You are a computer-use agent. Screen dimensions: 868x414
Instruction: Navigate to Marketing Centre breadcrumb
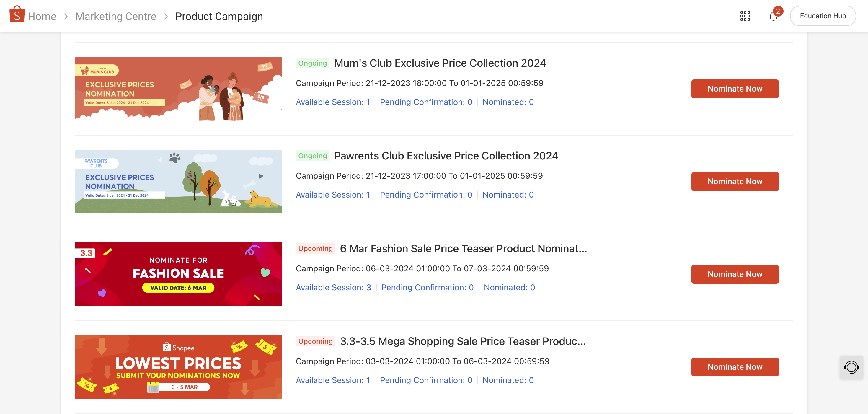pos(115,16)
